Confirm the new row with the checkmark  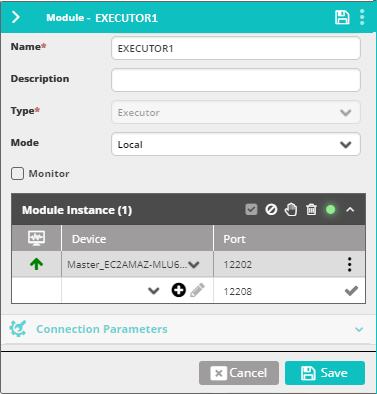pyautogui.click(x=351, y=291)
